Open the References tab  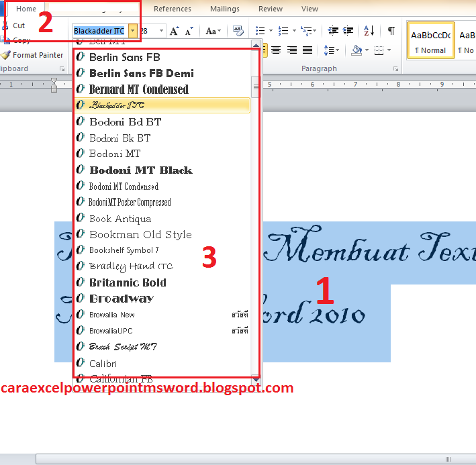click(173, 9)
